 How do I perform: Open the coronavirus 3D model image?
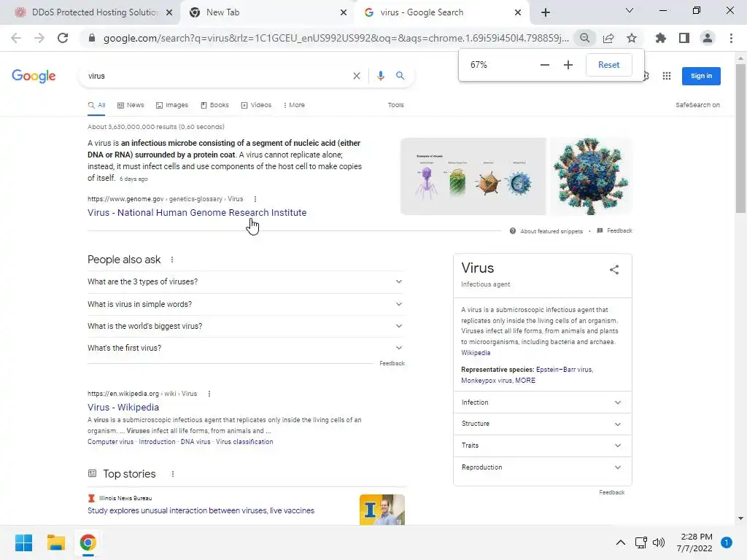tap(591, 176)
